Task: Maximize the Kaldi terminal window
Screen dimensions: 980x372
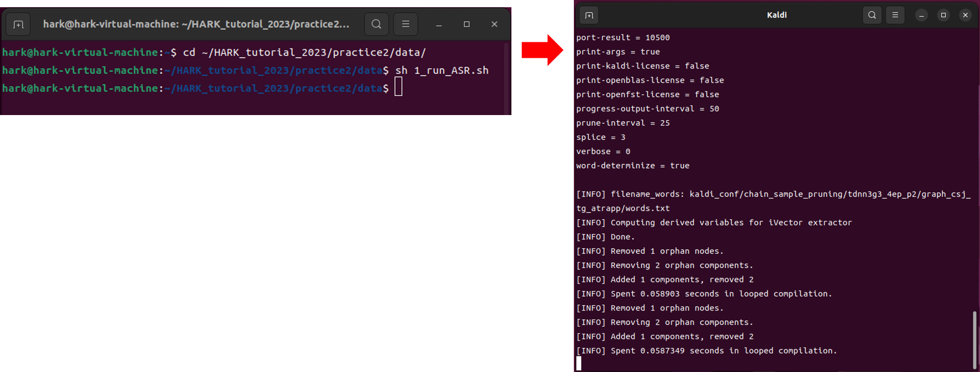Action: [943, 15]
